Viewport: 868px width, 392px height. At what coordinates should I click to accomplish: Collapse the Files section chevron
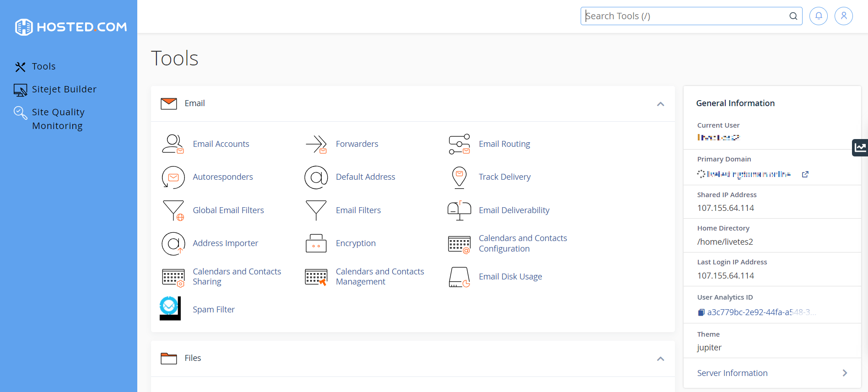661,359
